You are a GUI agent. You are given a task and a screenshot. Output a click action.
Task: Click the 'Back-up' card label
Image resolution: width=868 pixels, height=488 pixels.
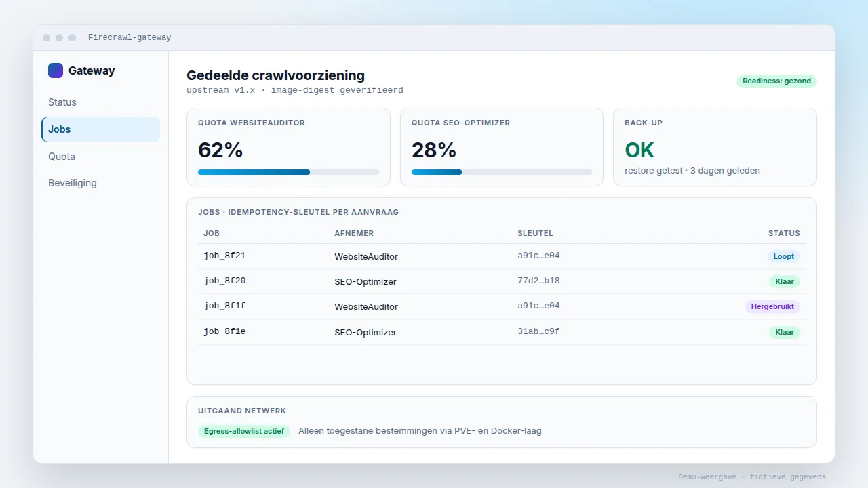[x=644, y=123]
